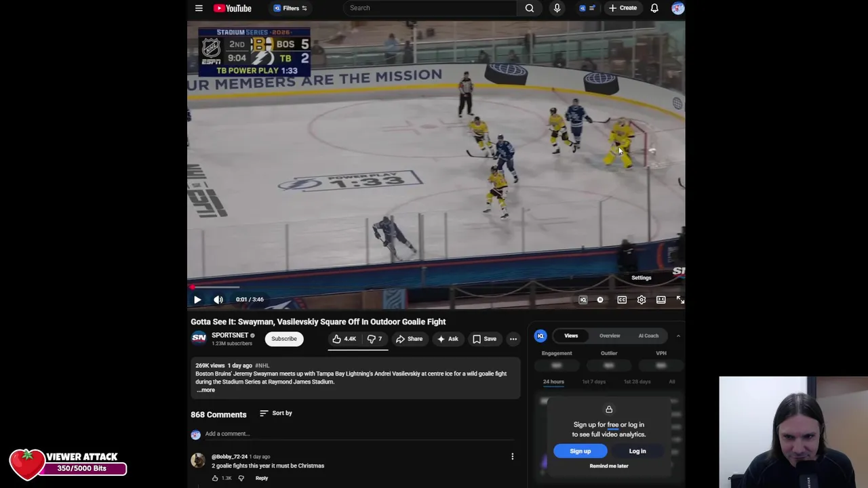The width and height of the screenshot is (868, 488).
Task: Click Sign up in vidIQ prompt
Action: 580,451
